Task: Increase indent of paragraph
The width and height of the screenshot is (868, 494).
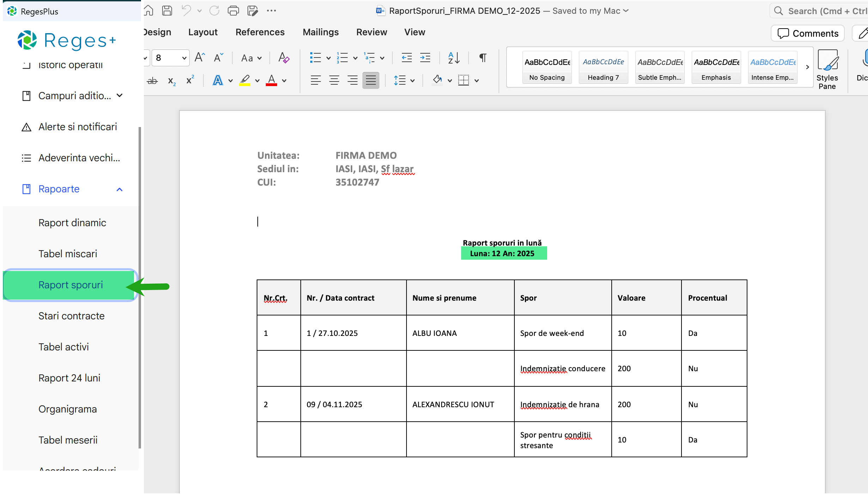Action: click(x=425, y=58)
